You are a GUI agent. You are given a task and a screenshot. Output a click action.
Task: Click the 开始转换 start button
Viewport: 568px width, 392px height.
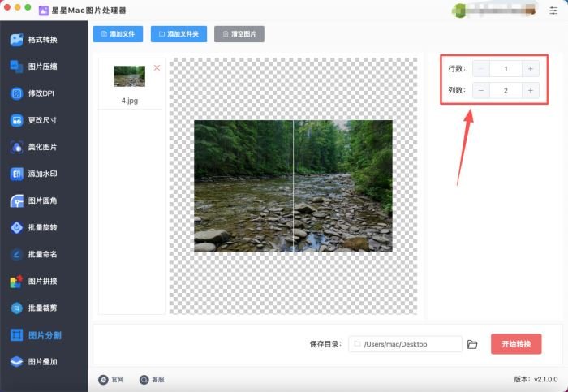click(516, 344)
